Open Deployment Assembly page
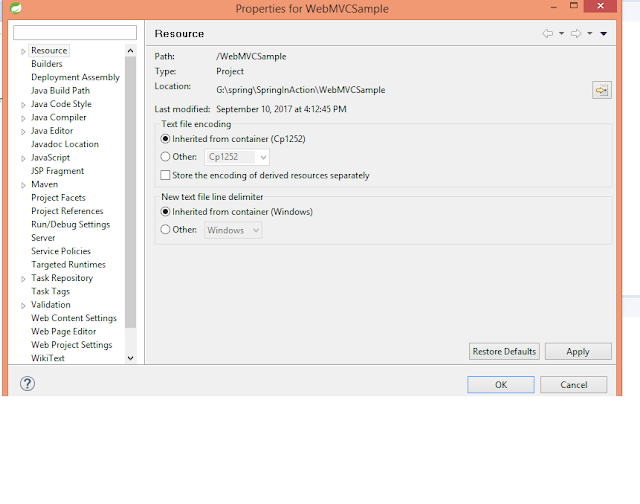The height and width of the screenshot is (504, 640). (75, 77)
